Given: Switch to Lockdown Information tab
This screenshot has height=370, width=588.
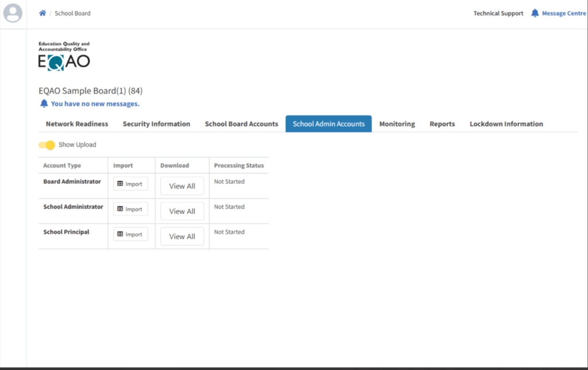Looking at the screenshot, I should 506,124.
